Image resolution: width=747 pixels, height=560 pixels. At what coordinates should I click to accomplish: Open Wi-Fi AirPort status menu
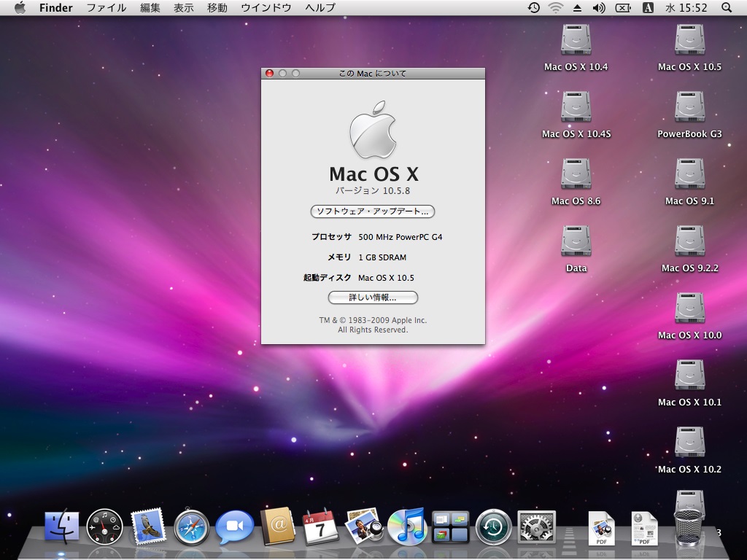pos(555,7)
